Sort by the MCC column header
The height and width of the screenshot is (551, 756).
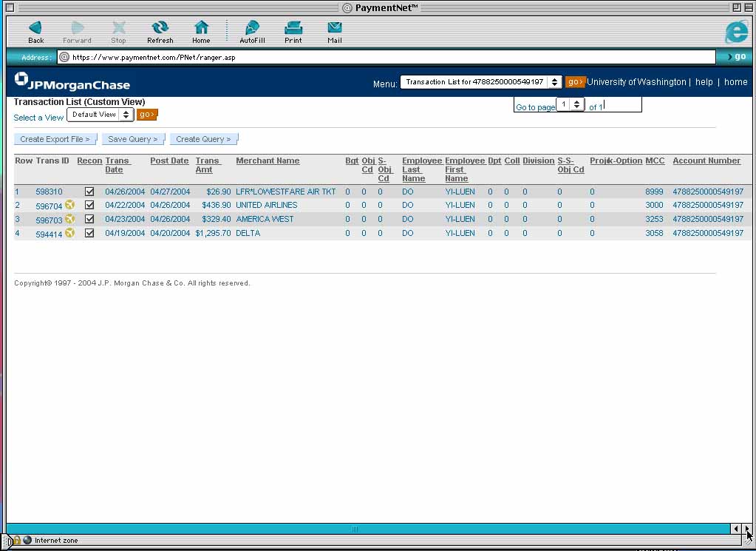655,160
